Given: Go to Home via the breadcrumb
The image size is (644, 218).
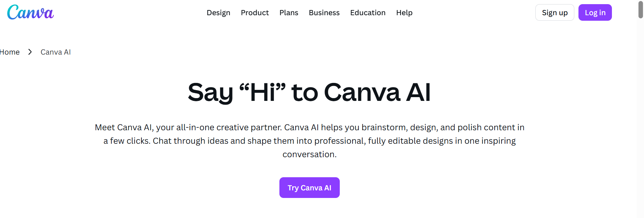Looking at the screenshot, I should click(x=10, y=52).
